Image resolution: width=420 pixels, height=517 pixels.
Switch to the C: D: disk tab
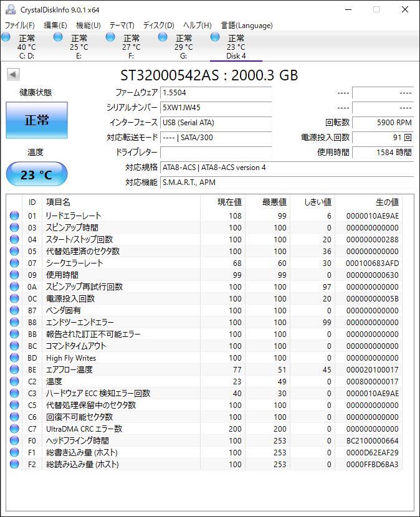tap(26, 47)
